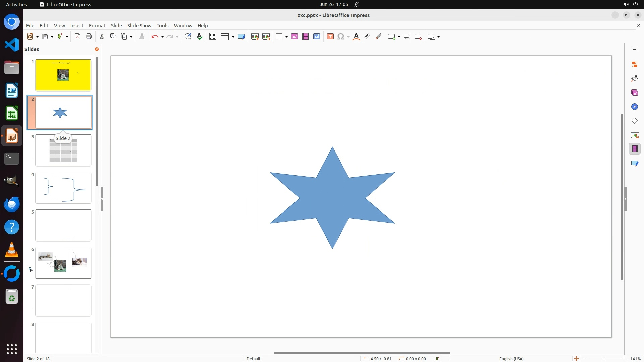
Task: Expand the Undo history dropdown arrow
Action: [162, 37]
